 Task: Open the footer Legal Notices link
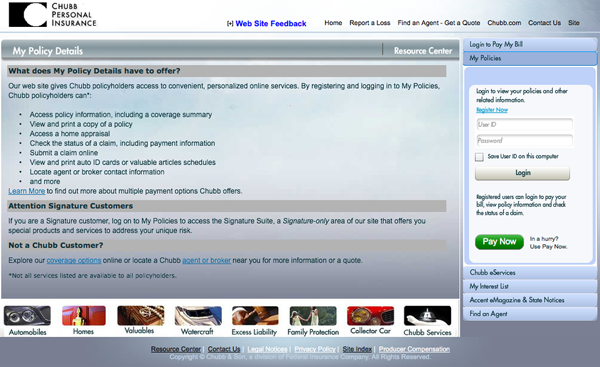pos(267,349)
